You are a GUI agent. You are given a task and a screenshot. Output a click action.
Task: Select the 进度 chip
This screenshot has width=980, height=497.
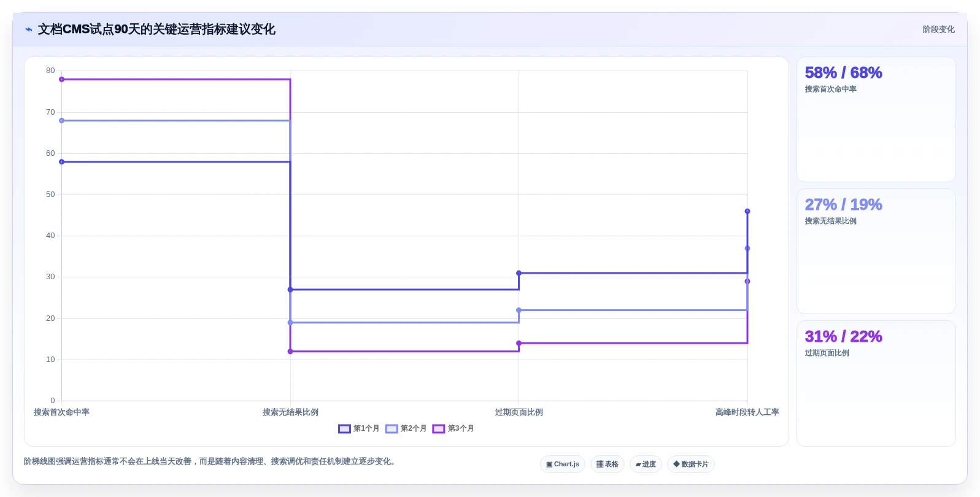pyautogui.click(x=646, y=464)
